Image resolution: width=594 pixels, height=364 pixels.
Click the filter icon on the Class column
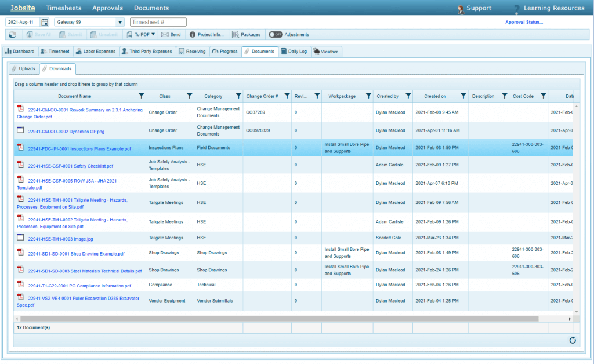tap(190, 96)
